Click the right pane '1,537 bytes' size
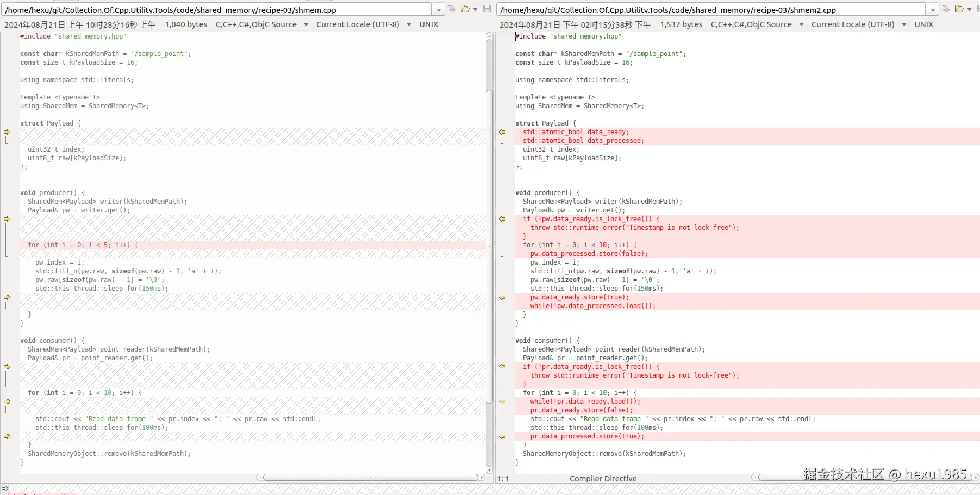This screenshot has height=495, width=980. pos(681,24)
